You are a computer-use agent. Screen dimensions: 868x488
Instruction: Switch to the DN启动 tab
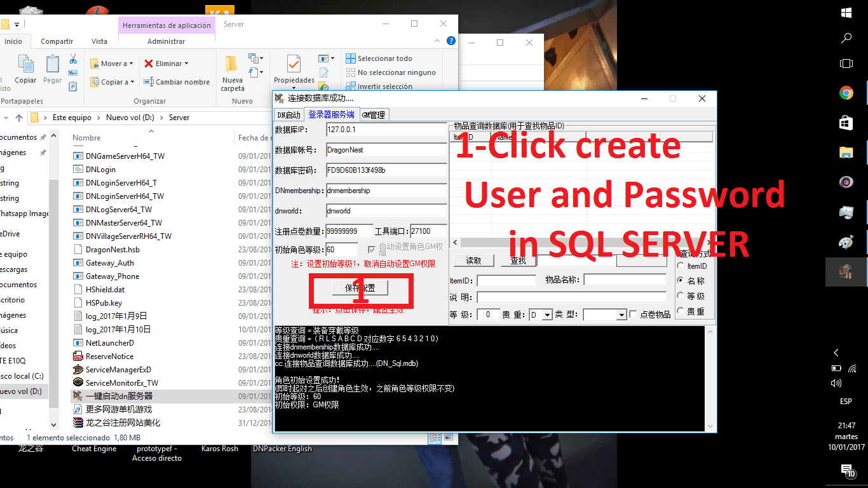(288, 115)
